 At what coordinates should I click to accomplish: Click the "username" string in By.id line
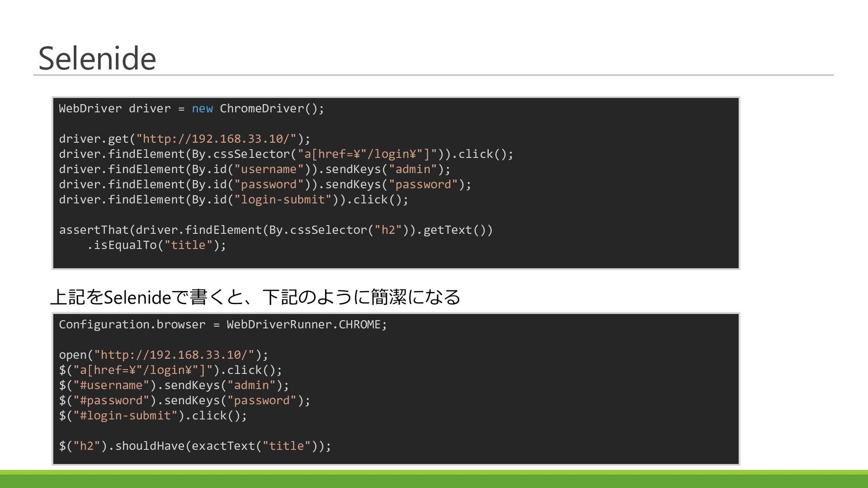269,169
